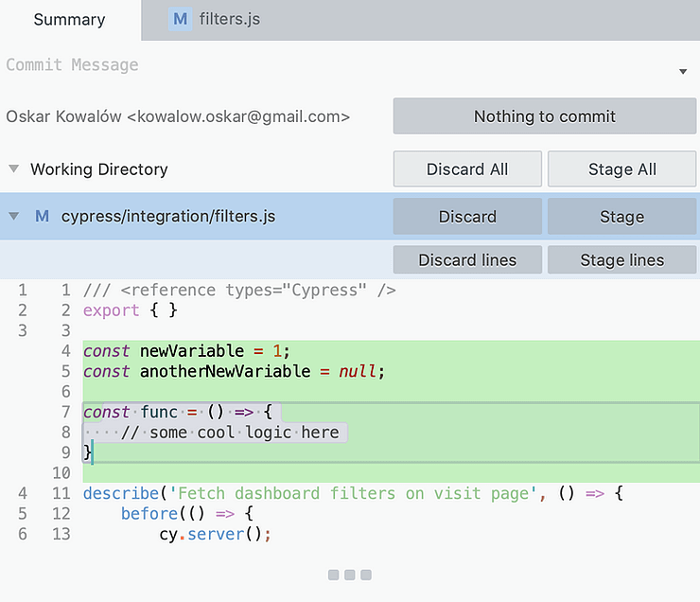Screen dimensions: 700x602
Task: Click the Commit Message input field
Action: (335, 65)
